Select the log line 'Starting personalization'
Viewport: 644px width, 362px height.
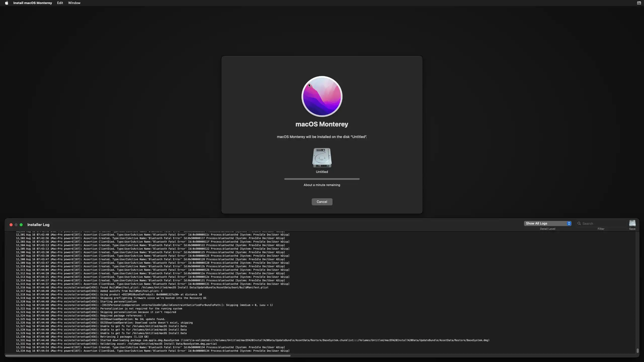(118, 302)
